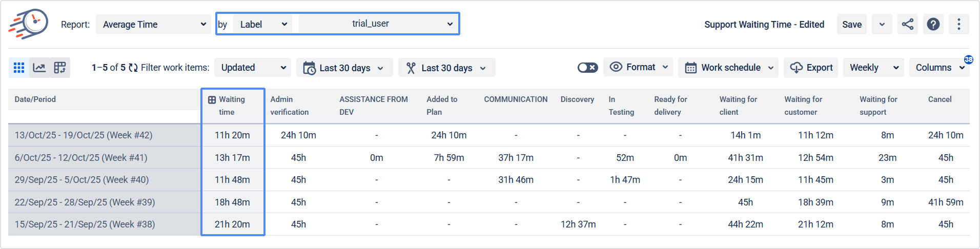
Task: Open the Weekly period dropdown
Action: coord(874,68)
